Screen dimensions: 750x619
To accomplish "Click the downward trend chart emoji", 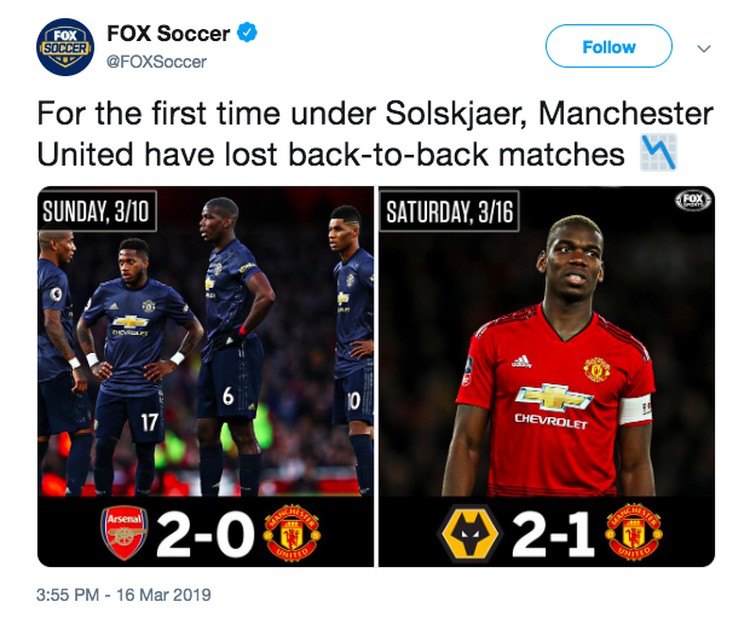I will coord(659,153).
